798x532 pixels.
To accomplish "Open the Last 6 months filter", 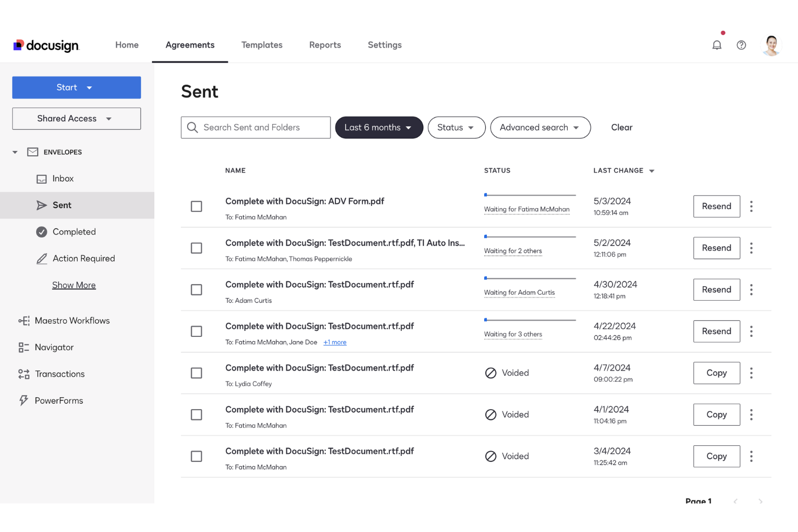I will (379, 128).
